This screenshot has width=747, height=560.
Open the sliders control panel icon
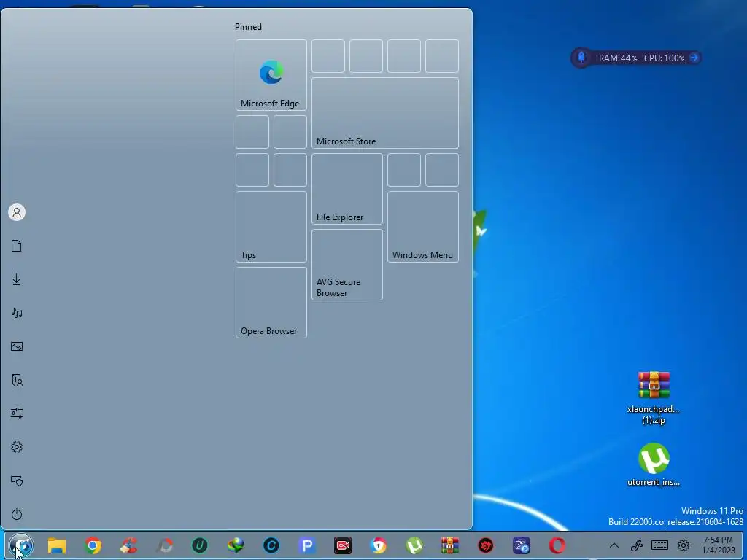(x=17, y=413)
